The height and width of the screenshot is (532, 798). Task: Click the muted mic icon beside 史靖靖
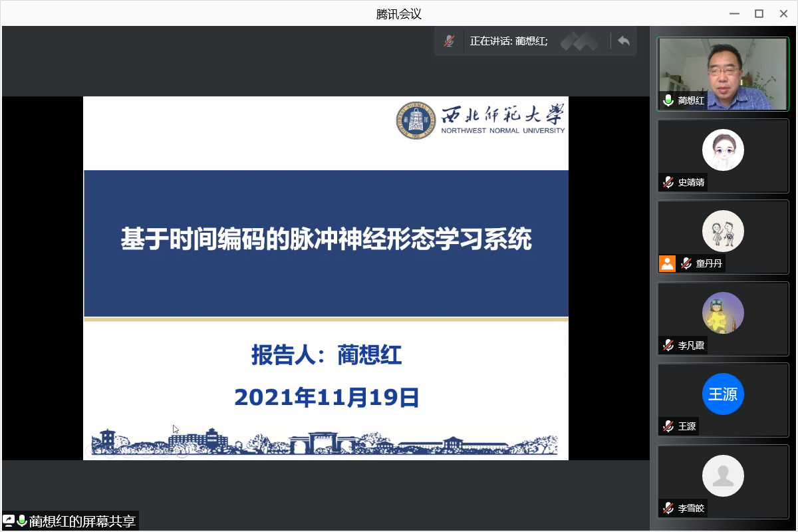tap(668, 182)
